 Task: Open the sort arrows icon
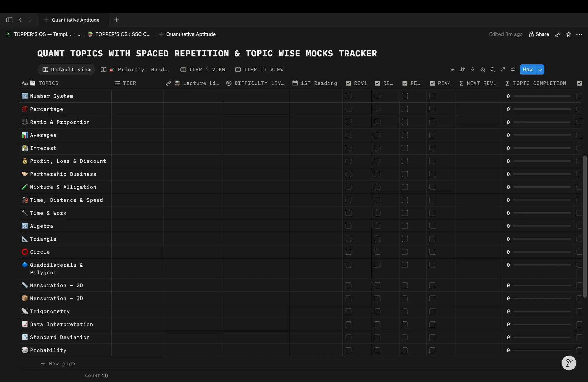point(463,70)
